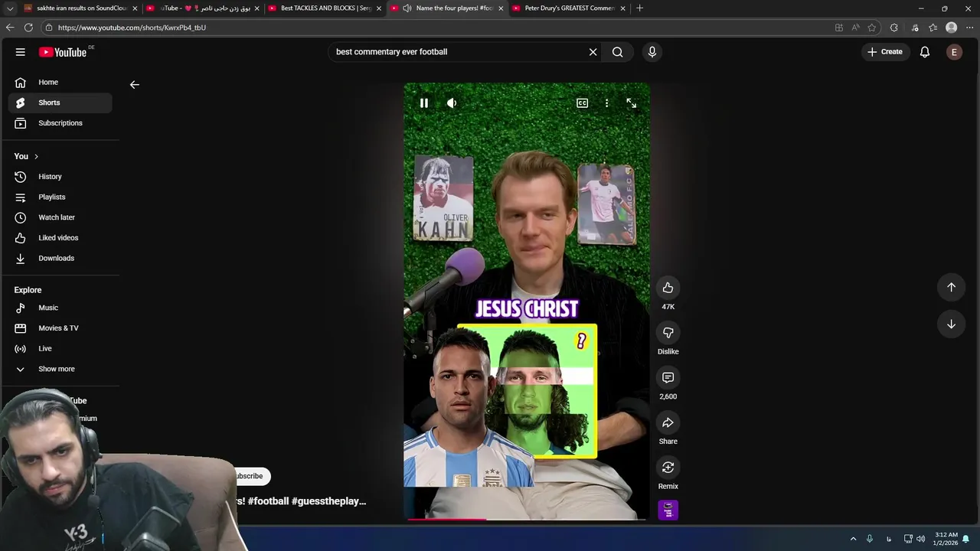
Task: Clear the search query with X
Action: [x=593, y=52]
